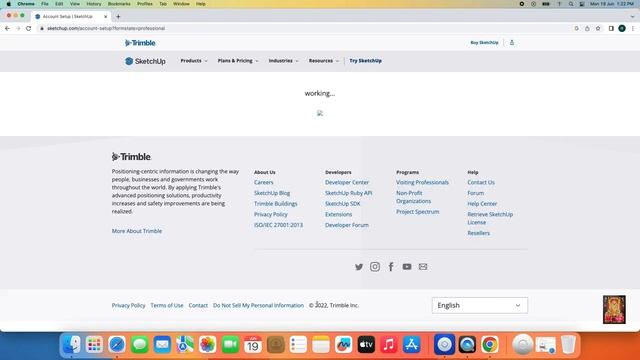640x360 pixels.
Task: Open the English language selector
Action: point(480,305)
